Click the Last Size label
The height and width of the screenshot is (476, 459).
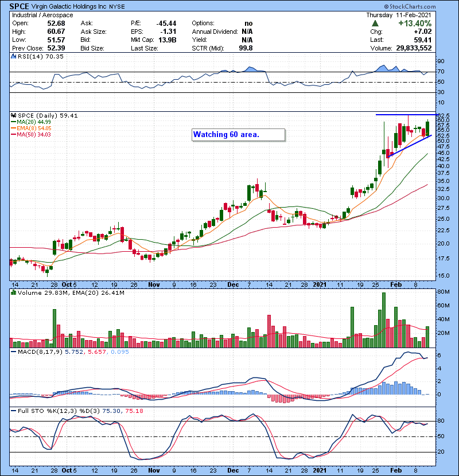144,48
